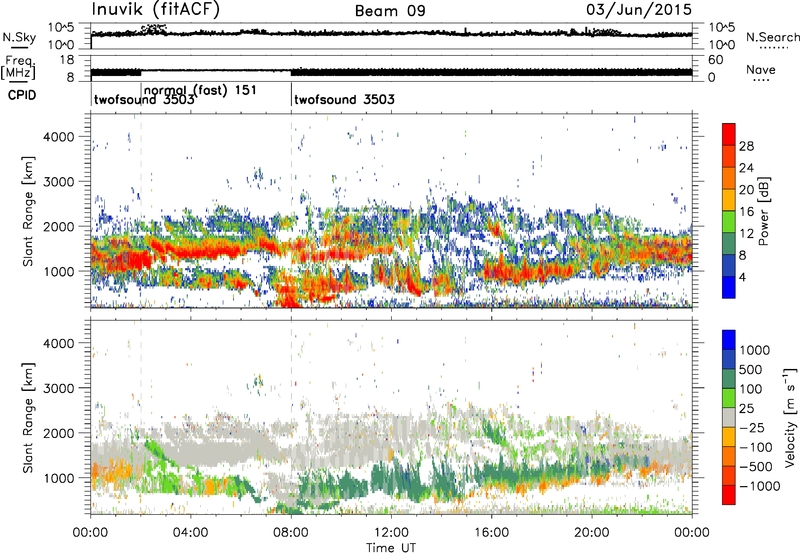Image resolution: width=800 pixels, height=554 pixels.
Task: Pick the red bottom segment of Velocity colorbar
Action: coord(729,495)
